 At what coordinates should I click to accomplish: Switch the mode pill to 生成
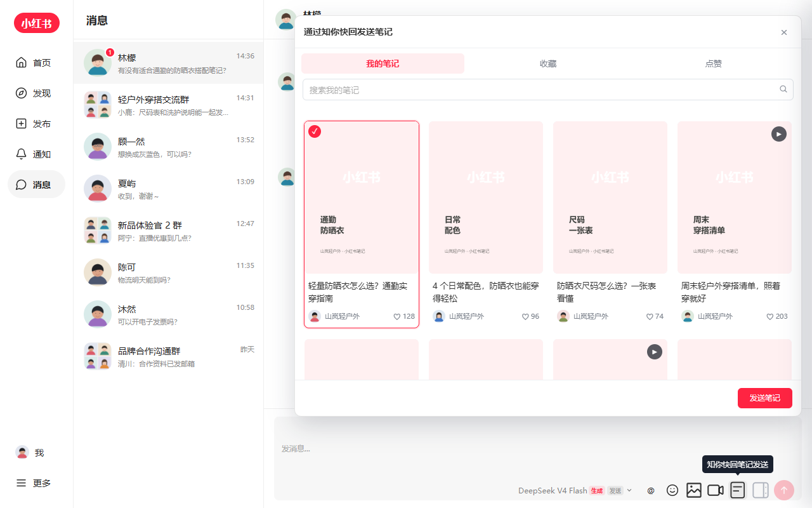coord(596,491)
